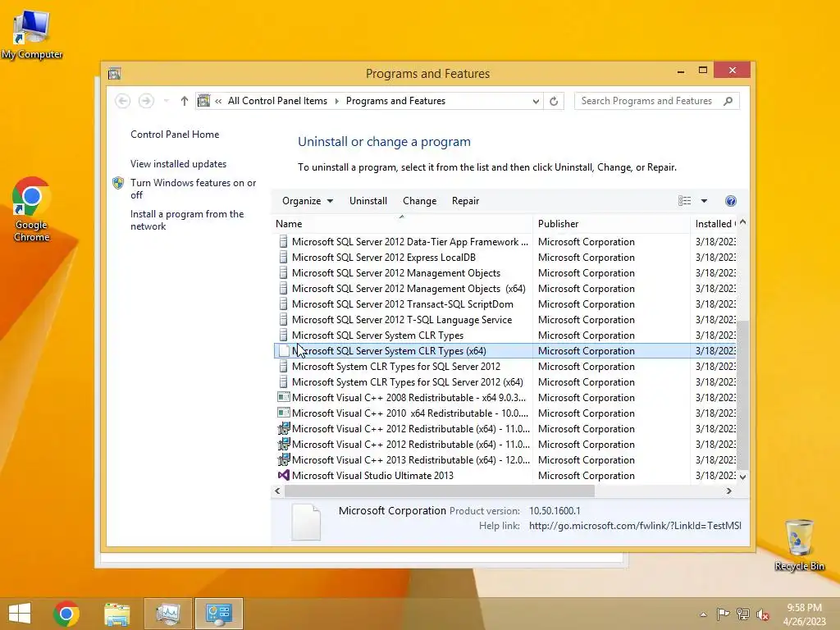This screenshot has width=840, height=630.
Task: Expand the address bar history dropdown
Action: [535, 101]
